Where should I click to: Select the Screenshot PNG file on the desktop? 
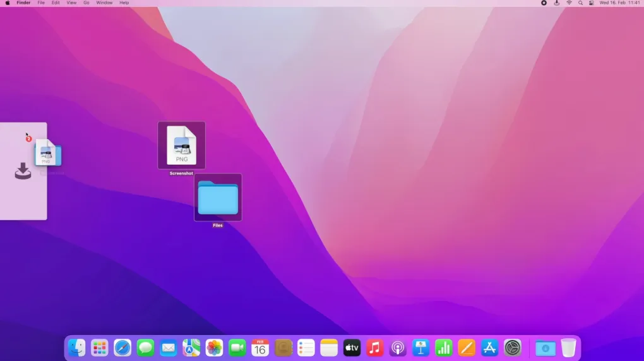coord(182,145)
